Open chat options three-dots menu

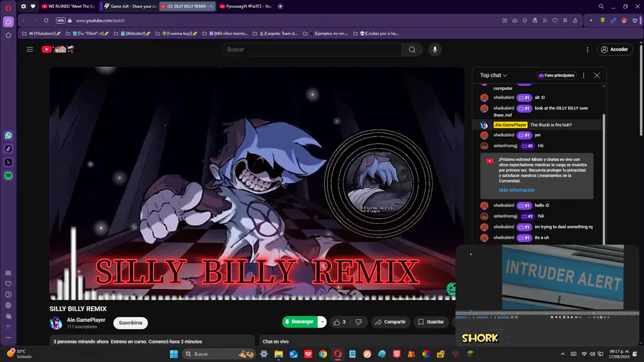pos(584,76)
